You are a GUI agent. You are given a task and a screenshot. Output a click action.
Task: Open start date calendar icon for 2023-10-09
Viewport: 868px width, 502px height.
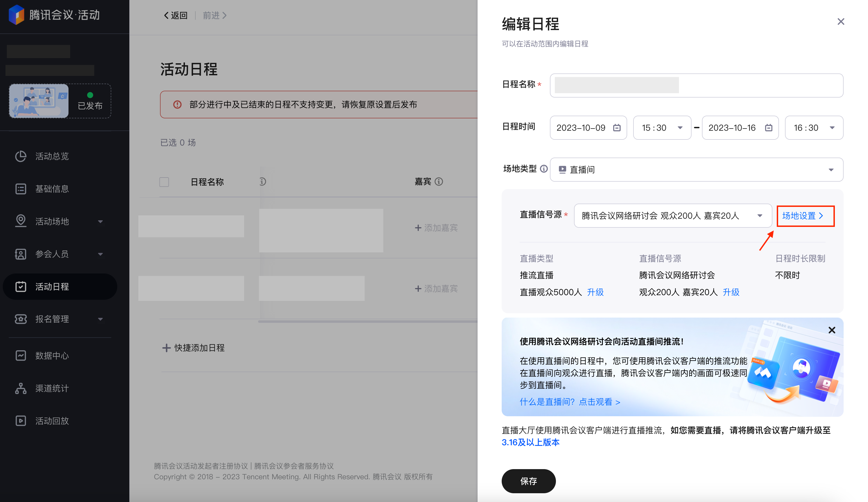[x=616, y=128]
